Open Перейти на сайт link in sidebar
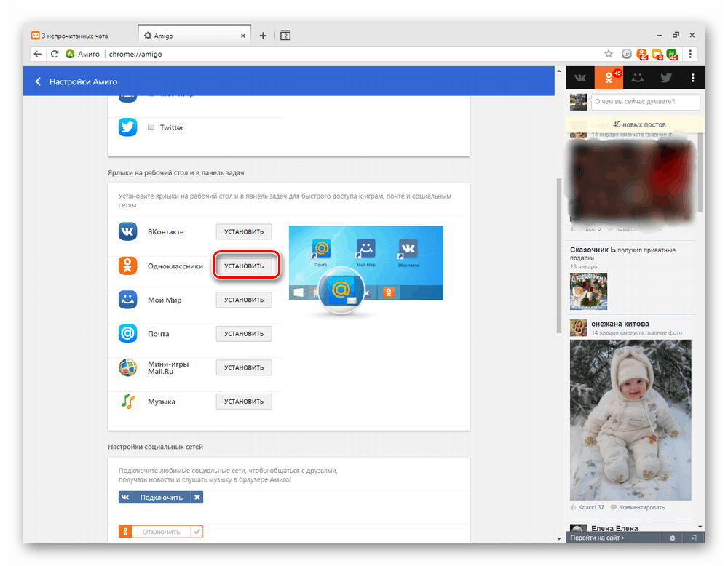This screenshot has width=728, height=566. tap(597, 538)
